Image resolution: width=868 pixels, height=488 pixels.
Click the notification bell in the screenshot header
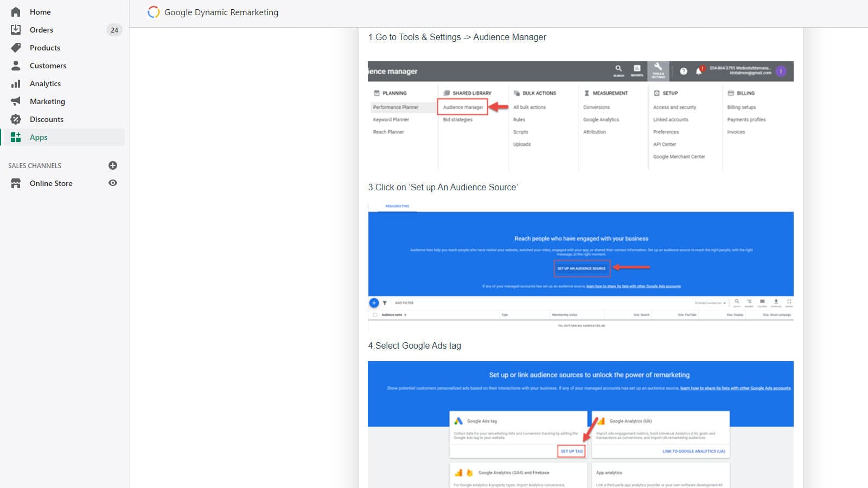point(699,71)
